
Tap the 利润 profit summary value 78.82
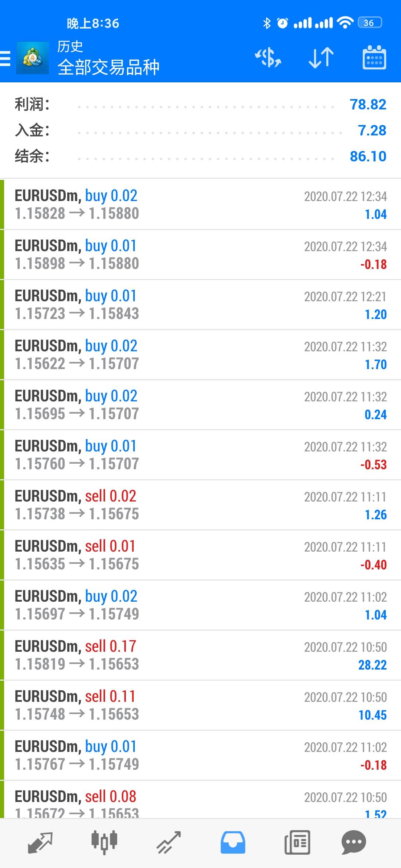(x=368, y=105)
